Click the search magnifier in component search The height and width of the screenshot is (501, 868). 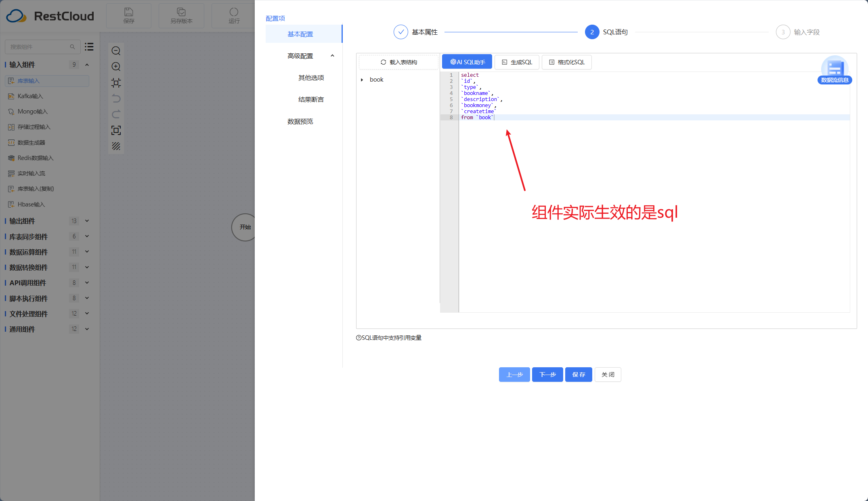coord(73,47)
